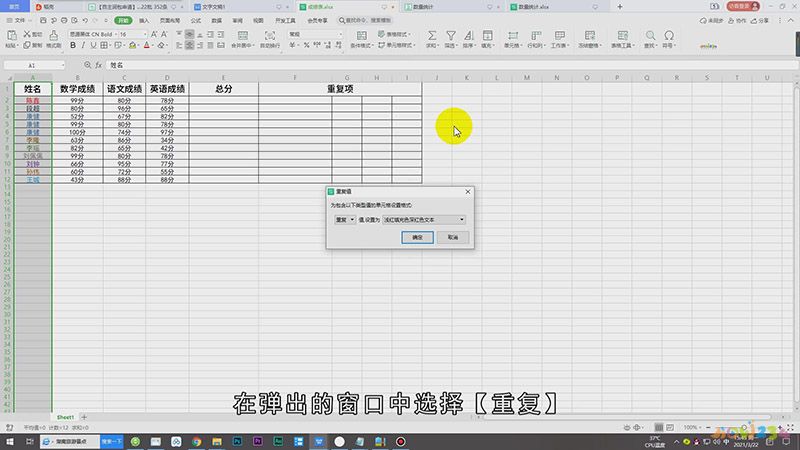Click the Collaborate (协作) button
This screenshot has width=800, height=450.
click(x=737, y=20)
